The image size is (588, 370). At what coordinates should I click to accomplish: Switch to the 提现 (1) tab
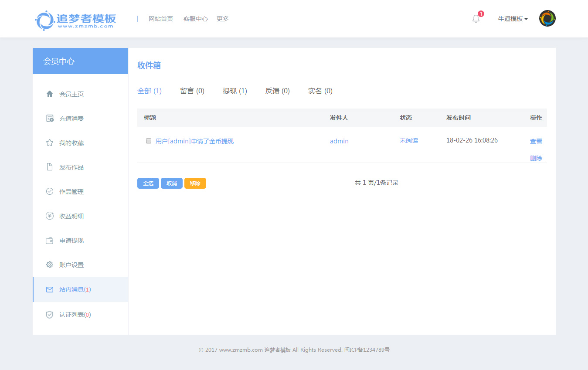coord(235,91)
